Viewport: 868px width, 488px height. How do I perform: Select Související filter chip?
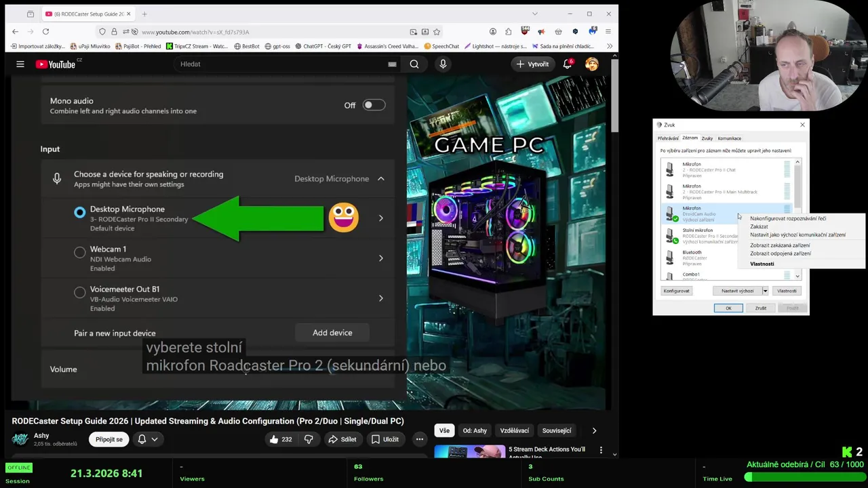tap(557, 430)
